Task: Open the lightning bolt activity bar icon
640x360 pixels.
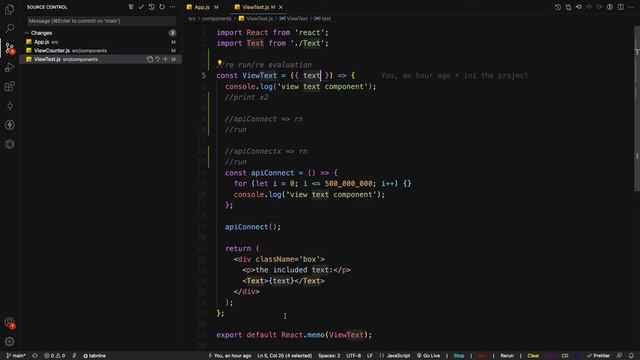Action: click(10, 125)
